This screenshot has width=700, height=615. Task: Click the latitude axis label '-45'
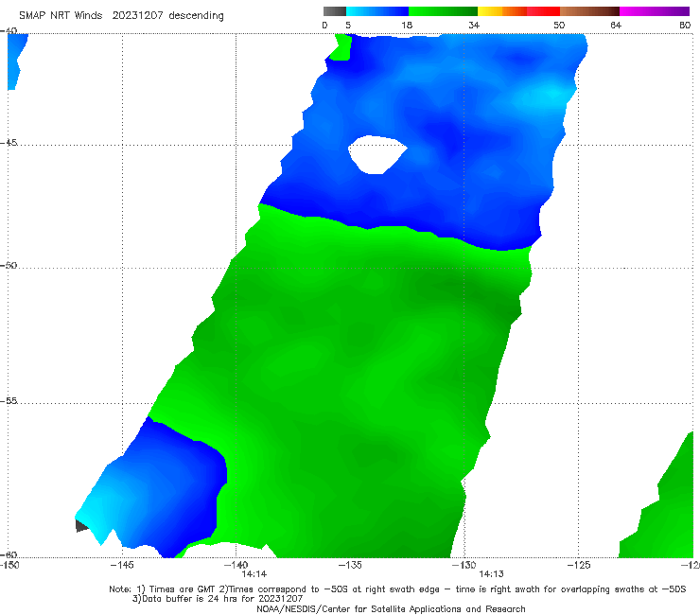click(x=9, y=143)
